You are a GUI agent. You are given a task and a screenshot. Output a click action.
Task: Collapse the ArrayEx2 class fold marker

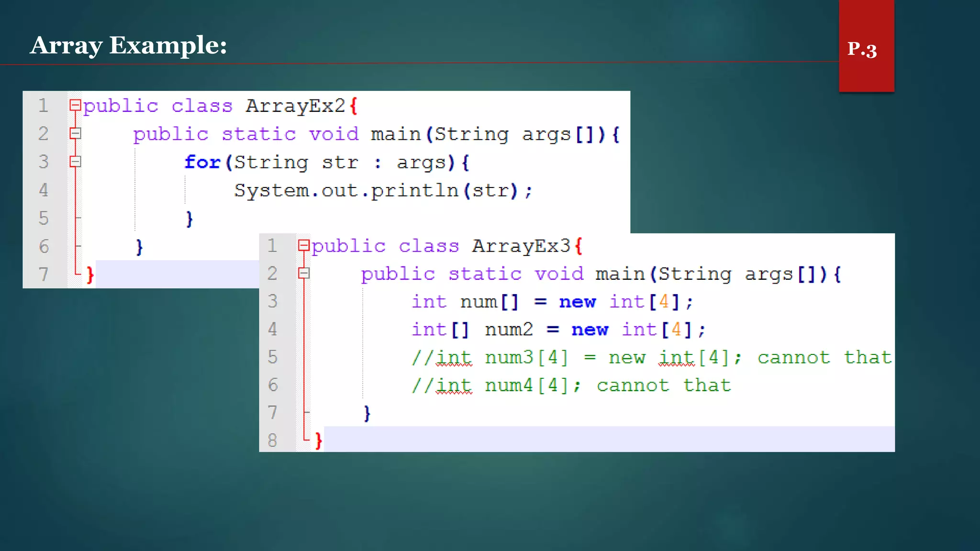75,105
